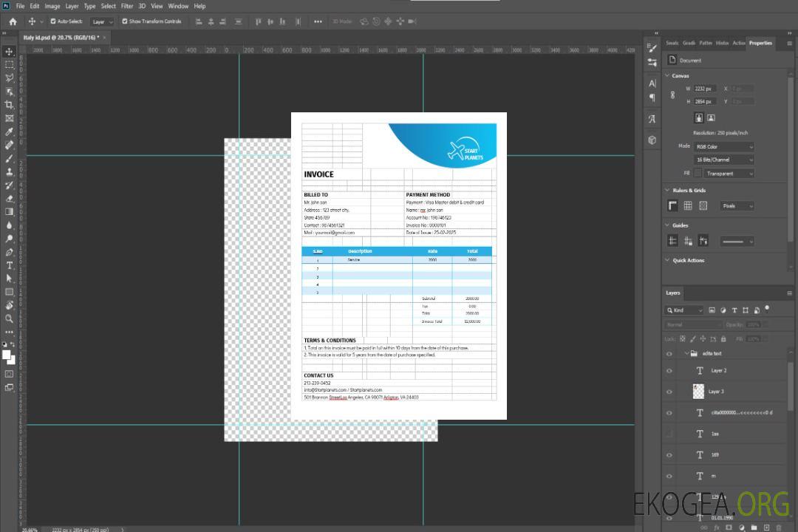Click the canvas Fill color swatch

[698, 174]
